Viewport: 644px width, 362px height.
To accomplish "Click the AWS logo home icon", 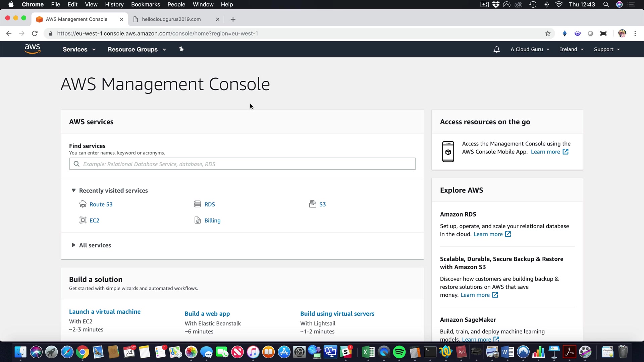I will (x=32, y=49).
